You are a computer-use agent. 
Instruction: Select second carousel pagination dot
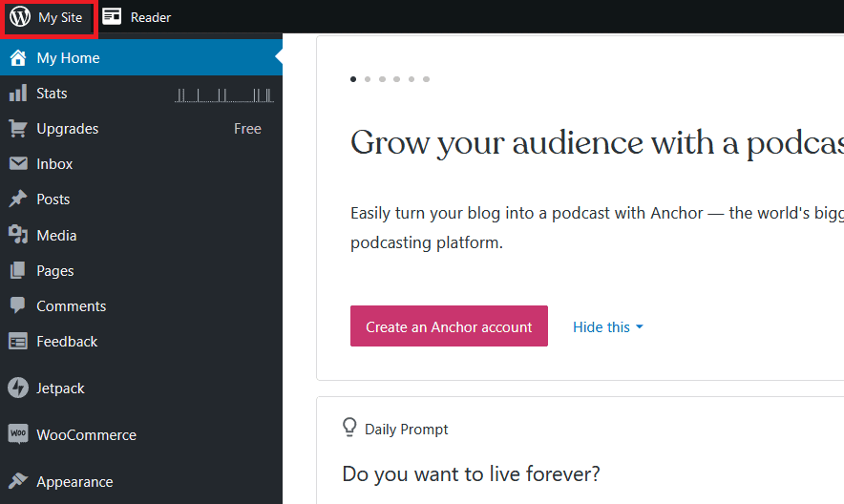368,79
